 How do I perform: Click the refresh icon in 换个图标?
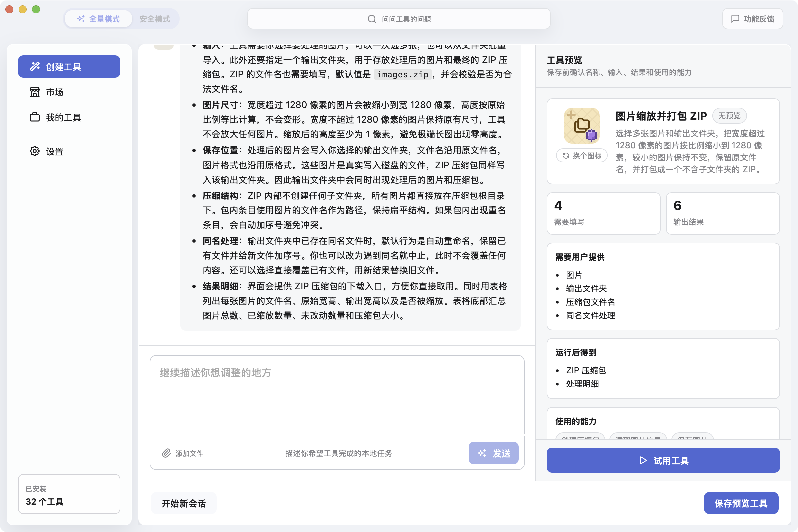click(x=566, y=155)
